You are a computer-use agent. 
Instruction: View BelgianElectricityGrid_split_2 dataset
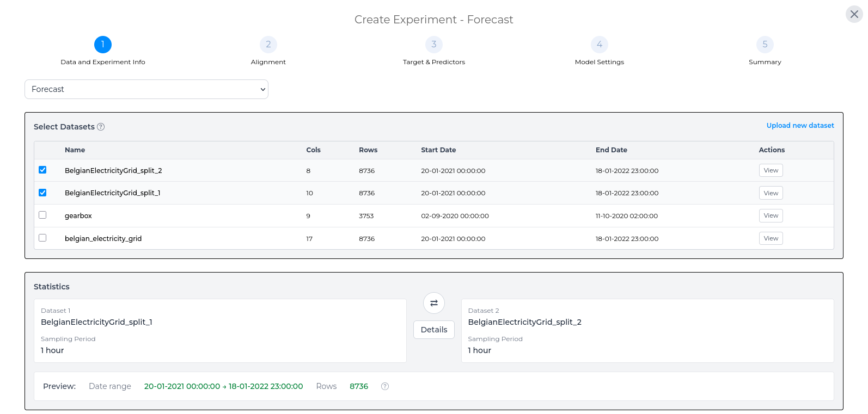point(771,170)
